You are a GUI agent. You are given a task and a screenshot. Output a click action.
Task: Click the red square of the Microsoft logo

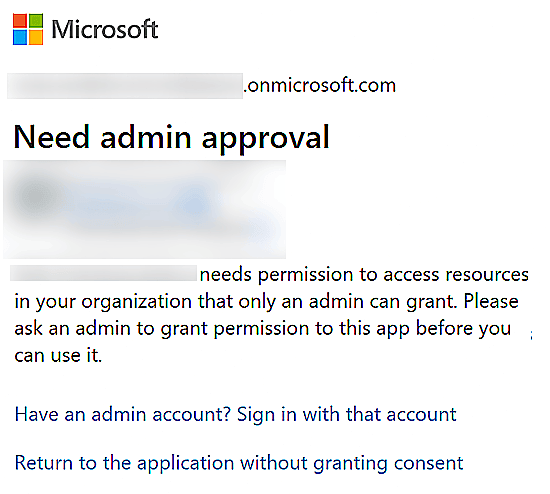[x=20, y=21]
